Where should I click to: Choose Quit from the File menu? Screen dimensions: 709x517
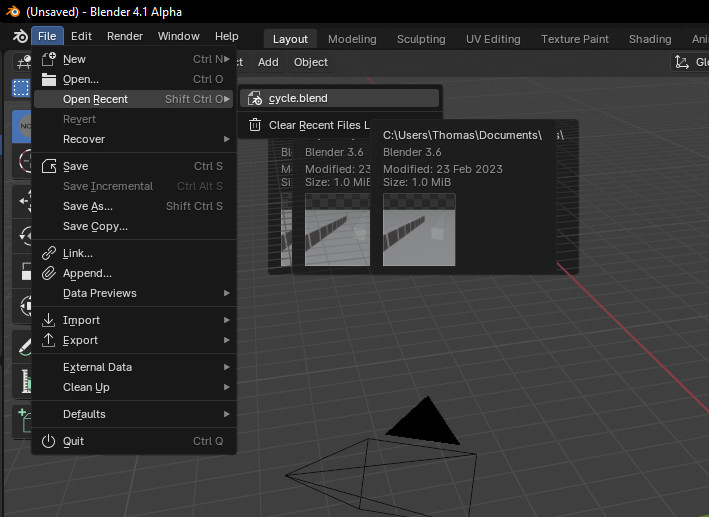point(134,441)
